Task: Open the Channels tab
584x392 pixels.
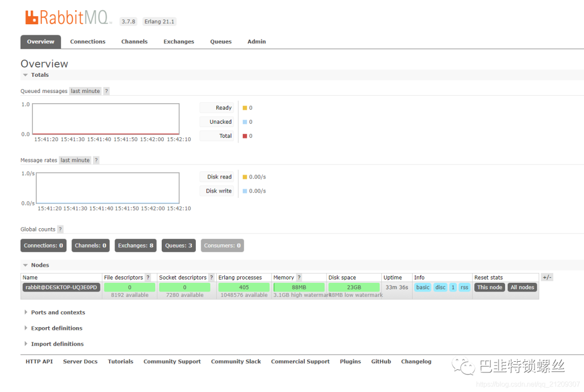Action: (135, 42)
